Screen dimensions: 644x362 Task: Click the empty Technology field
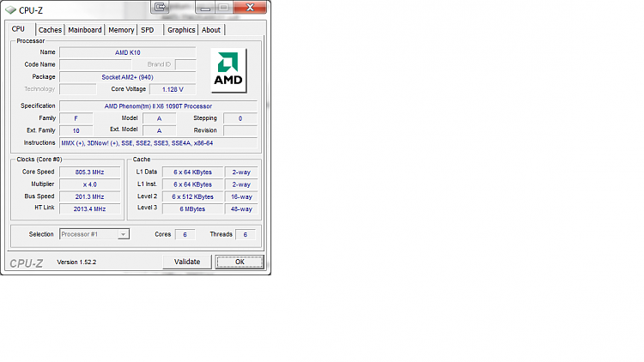[x=78, y=89]
